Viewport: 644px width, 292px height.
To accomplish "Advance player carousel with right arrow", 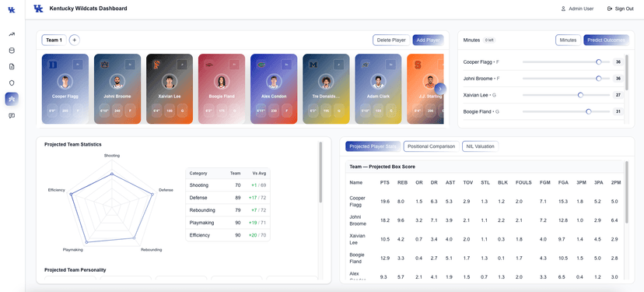I will pyautogui.click(x=440, y=89).
